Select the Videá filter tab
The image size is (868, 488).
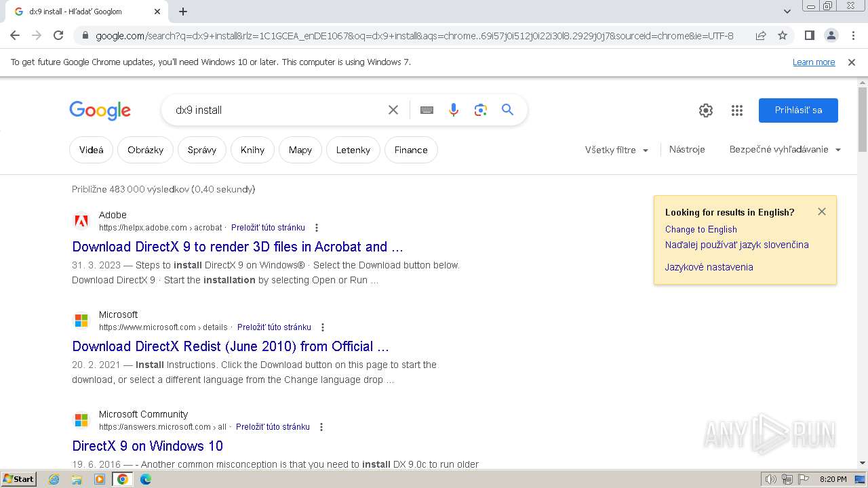(92, 150)
